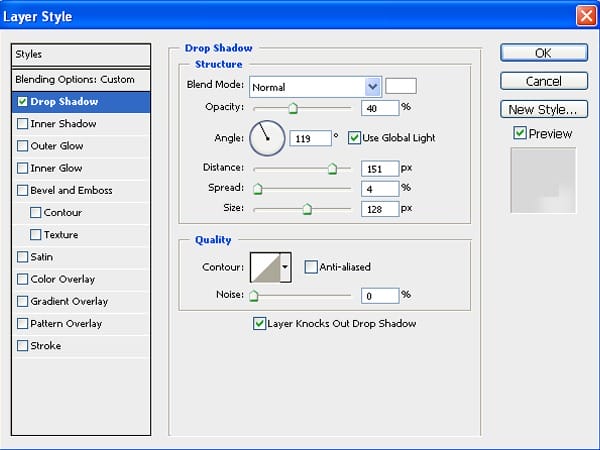The image size is (600, 450).
Task: Uncheck Layer Knocks Out Drop Shadow
Action: [259, 323]
